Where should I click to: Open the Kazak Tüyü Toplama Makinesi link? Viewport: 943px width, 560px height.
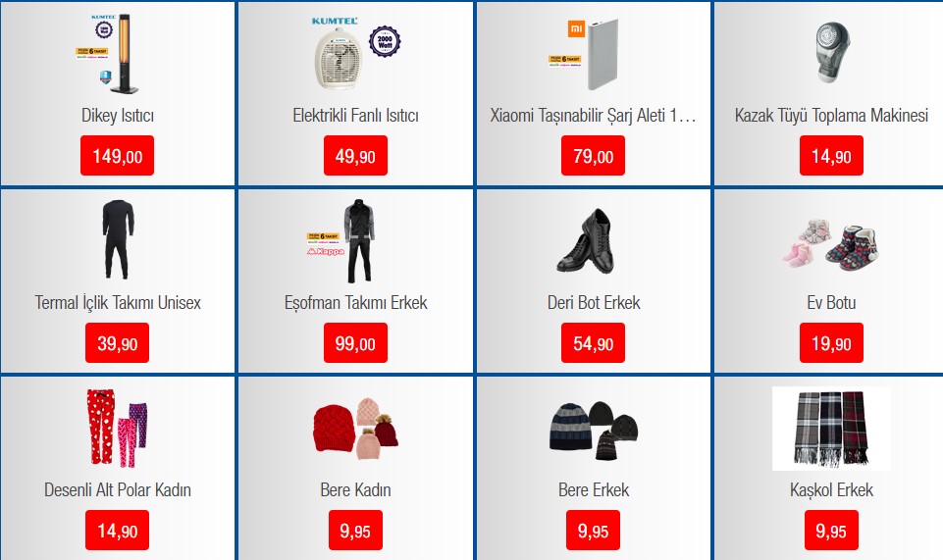coord(831,116)
